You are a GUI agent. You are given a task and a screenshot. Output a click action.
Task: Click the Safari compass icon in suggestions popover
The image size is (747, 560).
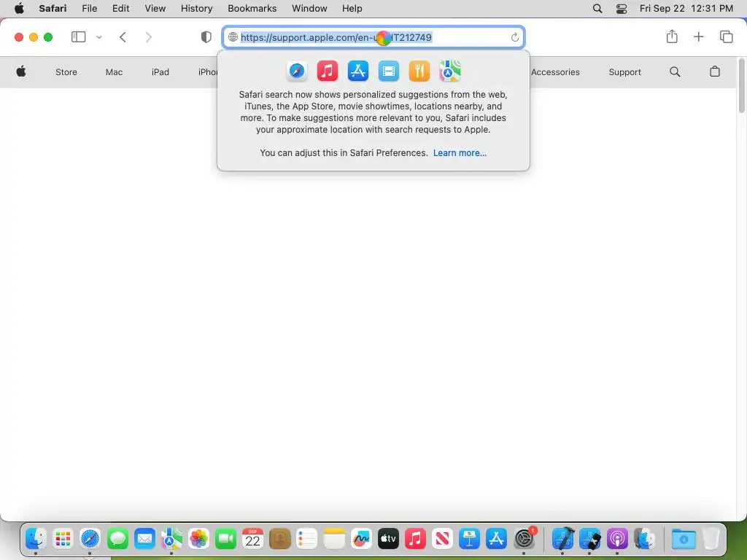coord(296,71)
